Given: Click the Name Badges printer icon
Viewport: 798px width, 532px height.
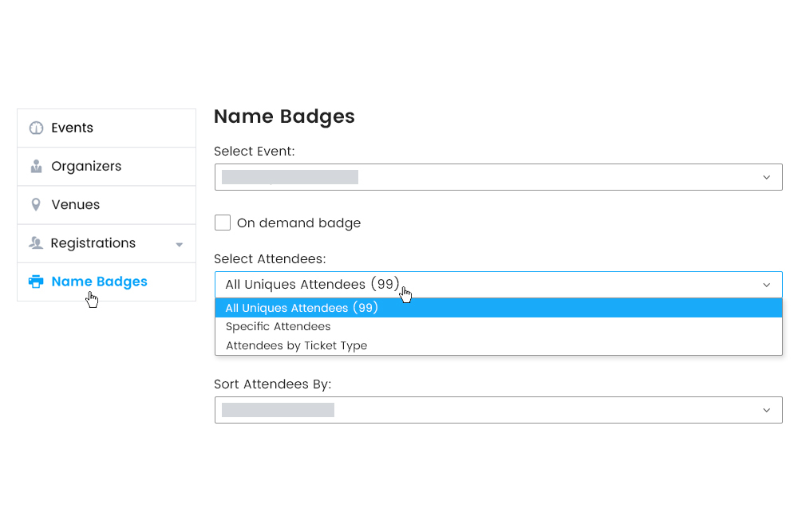Looking at the screenshot, I should coord(36,282).
